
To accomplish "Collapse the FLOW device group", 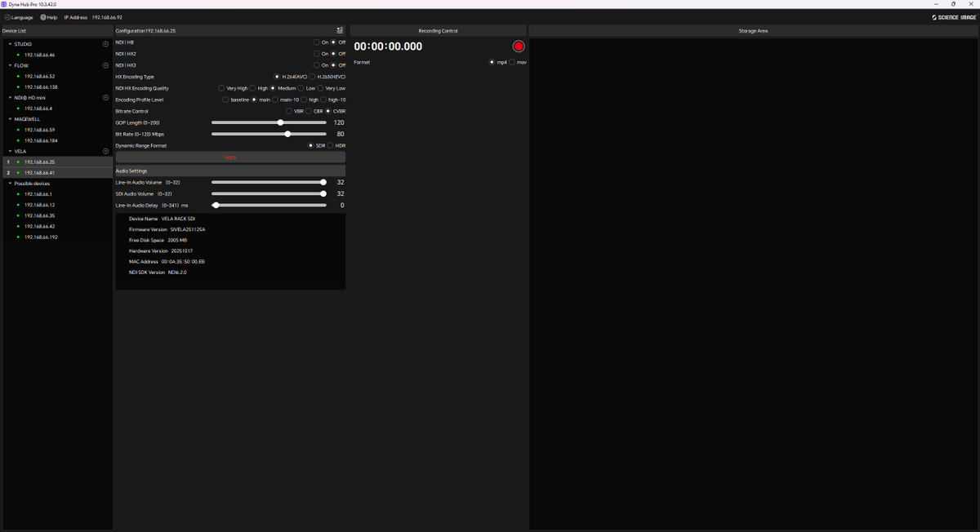I will 11,65.
